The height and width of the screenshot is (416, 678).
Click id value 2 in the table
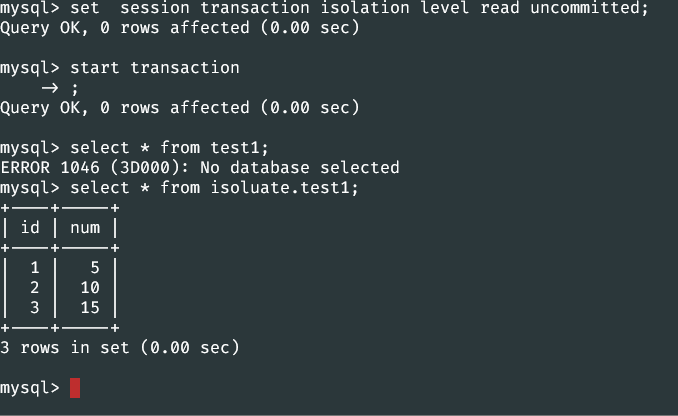pyautogui.click(x=35, y=288)
